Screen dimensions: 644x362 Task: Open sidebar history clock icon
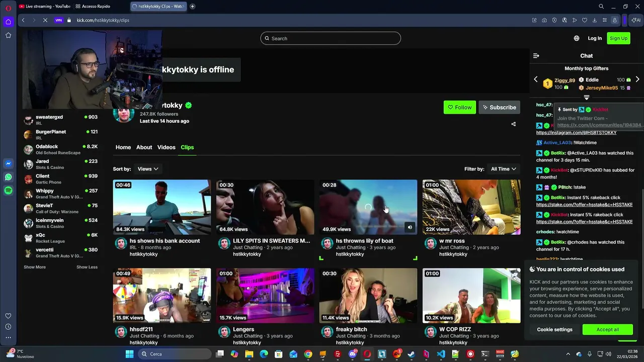point(8,327)
